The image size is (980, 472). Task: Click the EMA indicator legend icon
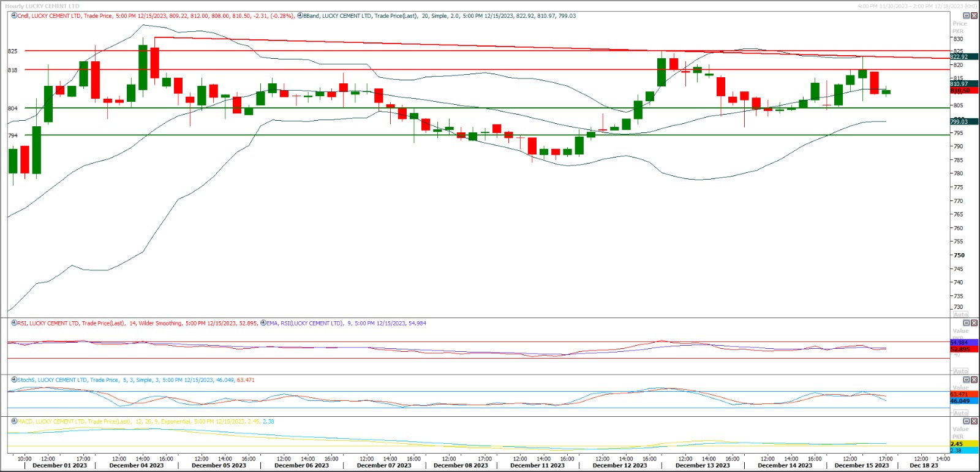[263, 322]
